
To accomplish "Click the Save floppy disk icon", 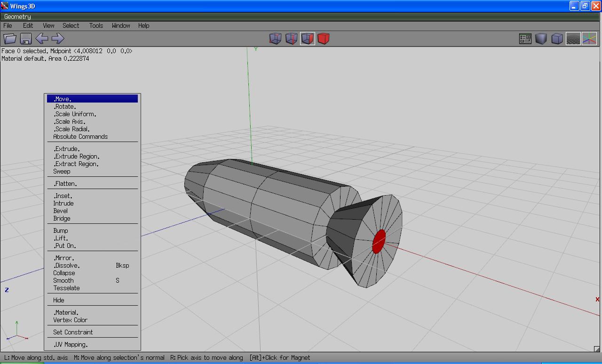I will pyautogui.click(x=26, y=39).
